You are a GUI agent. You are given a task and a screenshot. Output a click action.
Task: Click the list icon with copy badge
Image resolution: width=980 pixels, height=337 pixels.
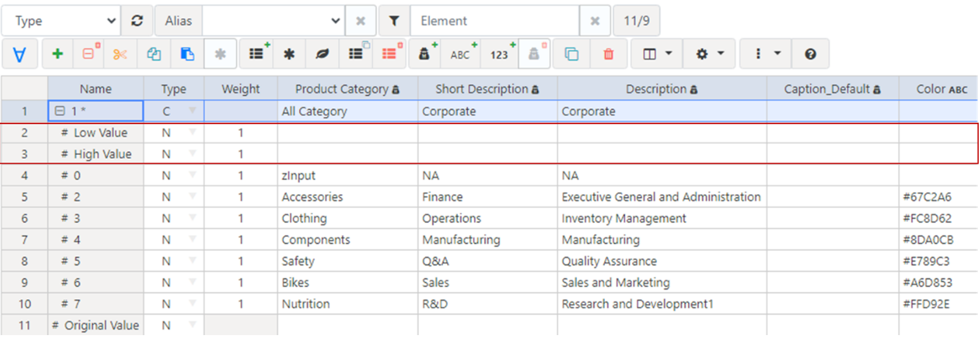pyautogui.click(x=356, y=54)
